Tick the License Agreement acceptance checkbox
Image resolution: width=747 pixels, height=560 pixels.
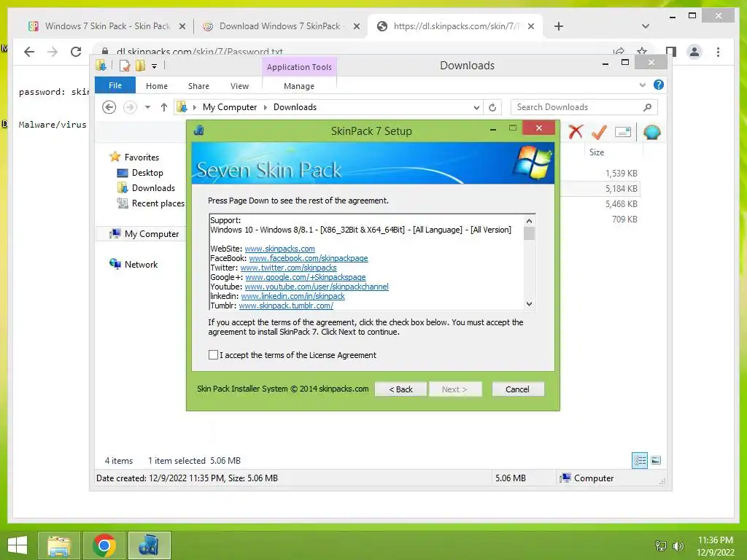213,355
